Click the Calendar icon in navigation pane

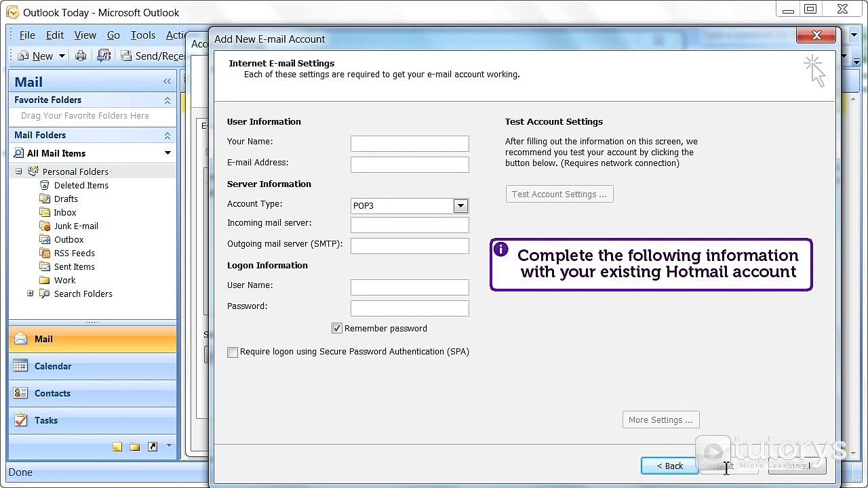21,366
